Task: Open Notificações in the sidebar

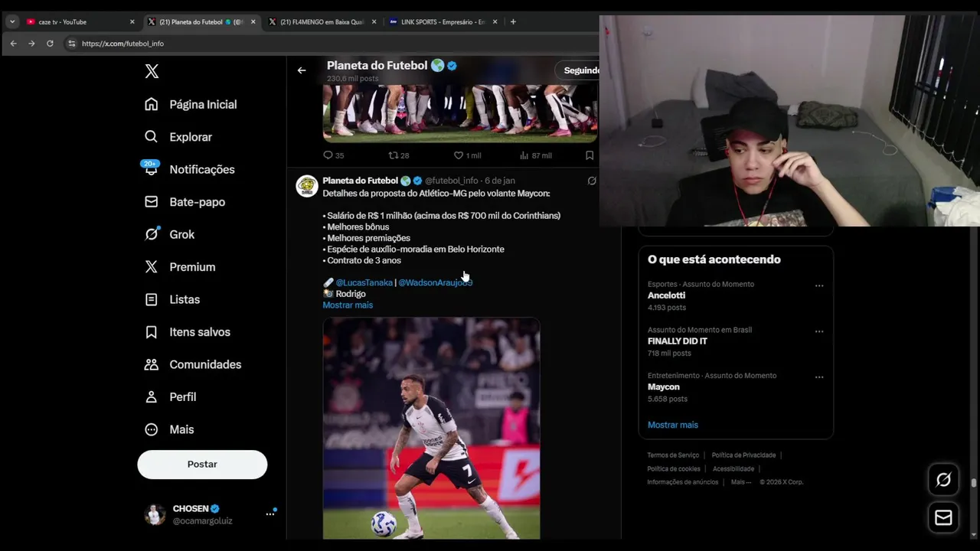Action: click(189, 169)
